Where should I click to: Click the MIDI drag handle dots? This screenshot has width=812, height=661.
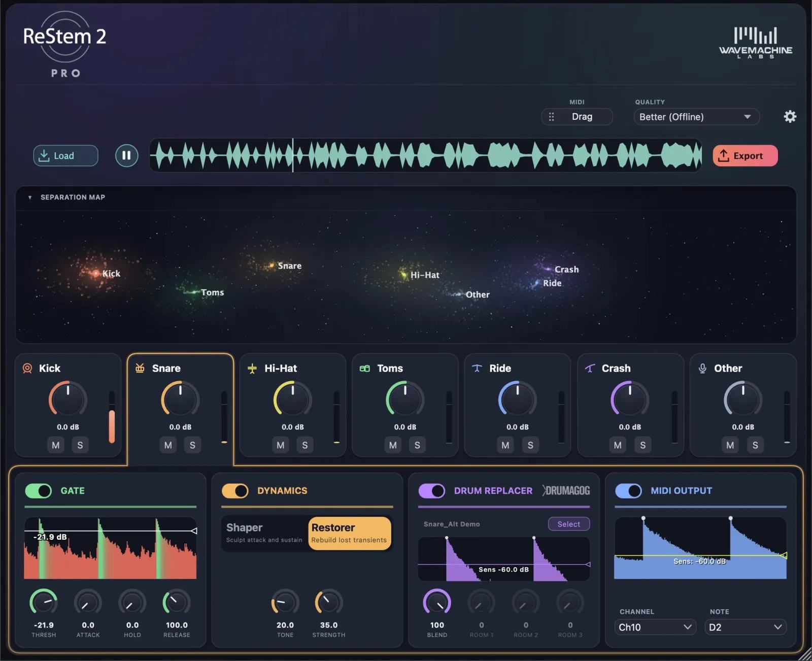pyautogui.click(x=551, y=117)
